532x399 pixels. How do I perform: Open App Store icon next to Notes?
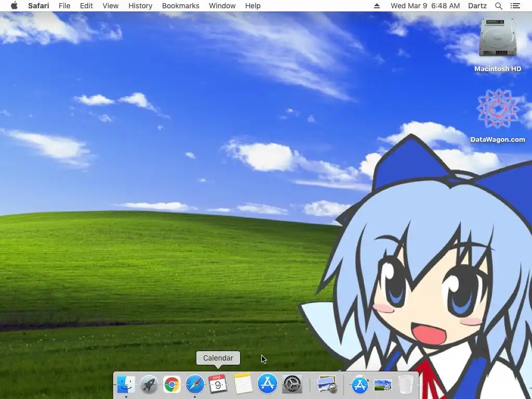pos(268,384)
